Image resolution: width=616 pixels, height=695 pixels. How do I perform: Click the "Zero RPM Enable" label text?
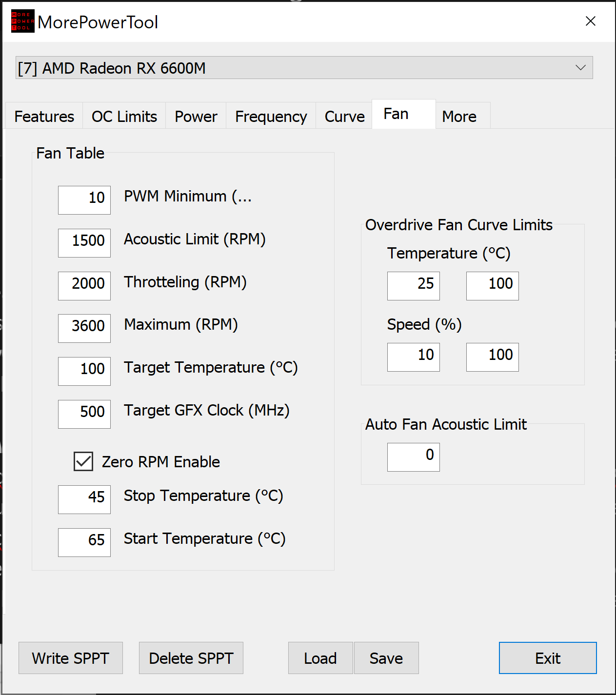(x=161, y=461)
